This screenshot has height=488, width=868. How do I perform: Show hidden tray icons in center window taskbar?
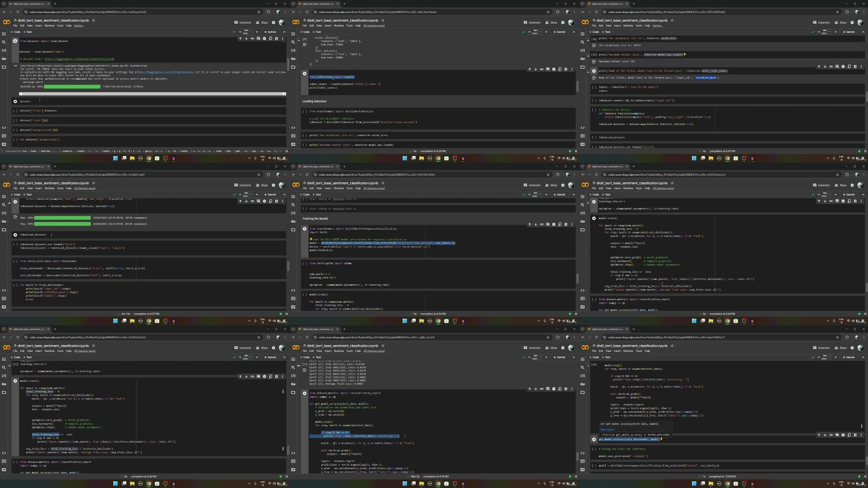(539, 321)
